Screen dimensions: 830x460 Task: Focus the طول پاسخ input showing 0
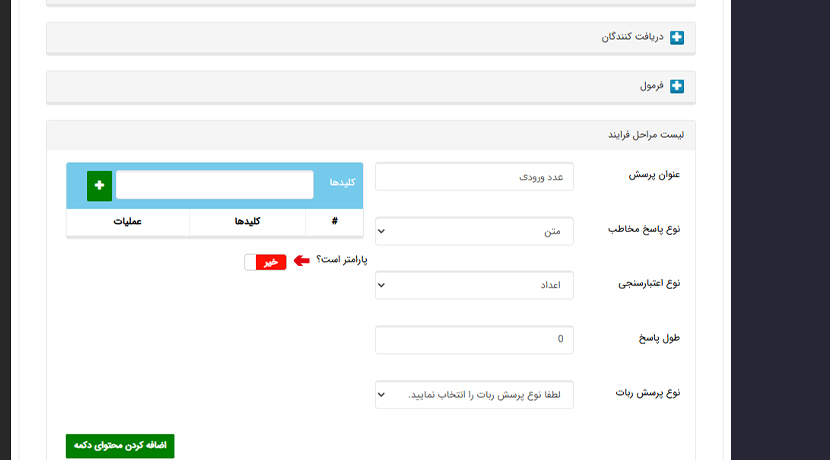474,339
